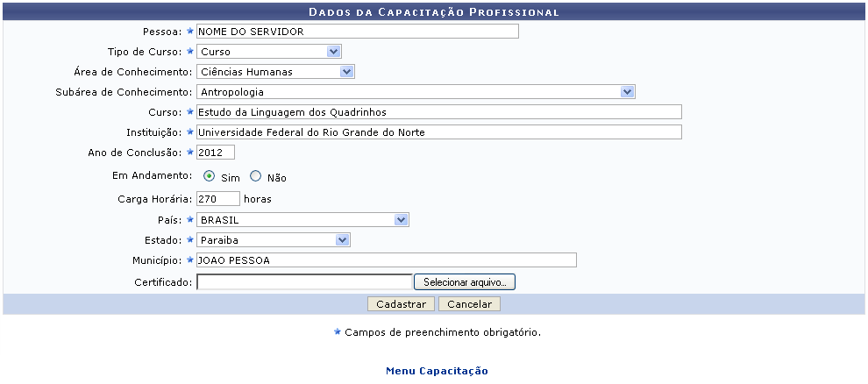Click the Município text field

[386, 260]
